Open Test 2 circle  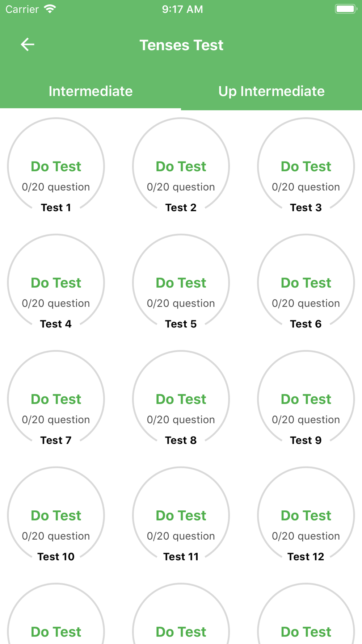pyautogui.click(x=181, y=167)
